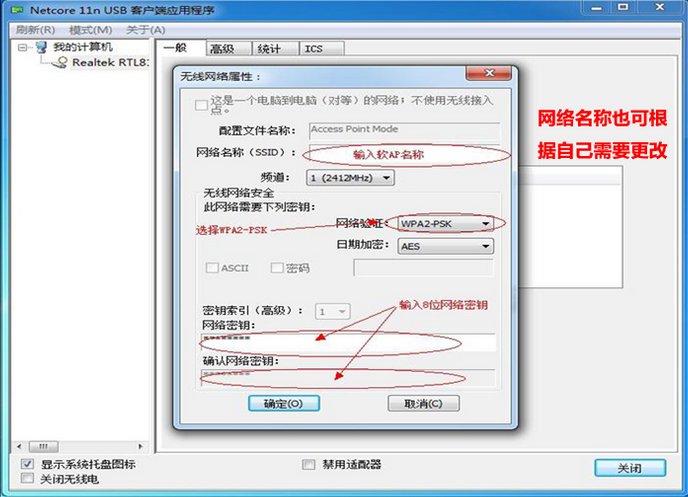Open the 关于(A) menu
688x497 pixels.
click(x=145, y=30)
